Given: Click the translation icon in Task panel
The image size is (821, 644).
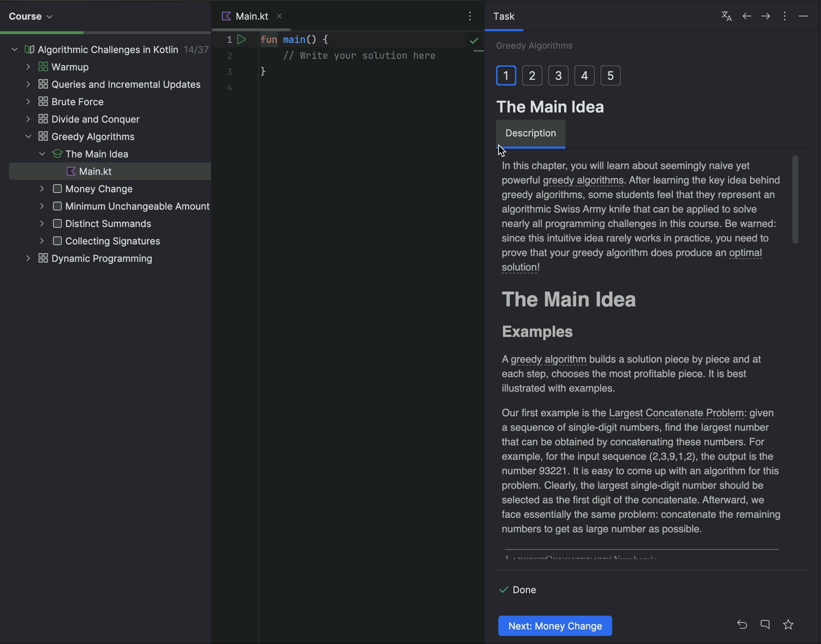Looking at the screenshot, I should click(726, 16).
